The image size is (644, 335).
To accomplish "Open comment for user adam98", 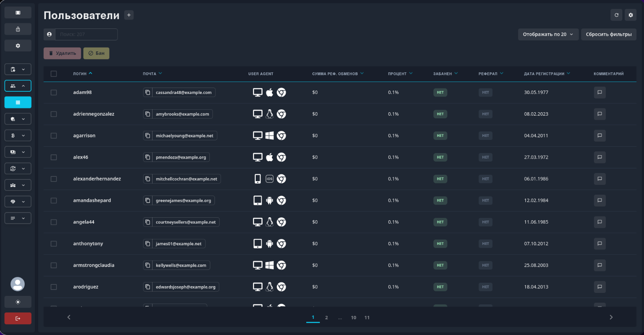I will click(x=599, y=92).
